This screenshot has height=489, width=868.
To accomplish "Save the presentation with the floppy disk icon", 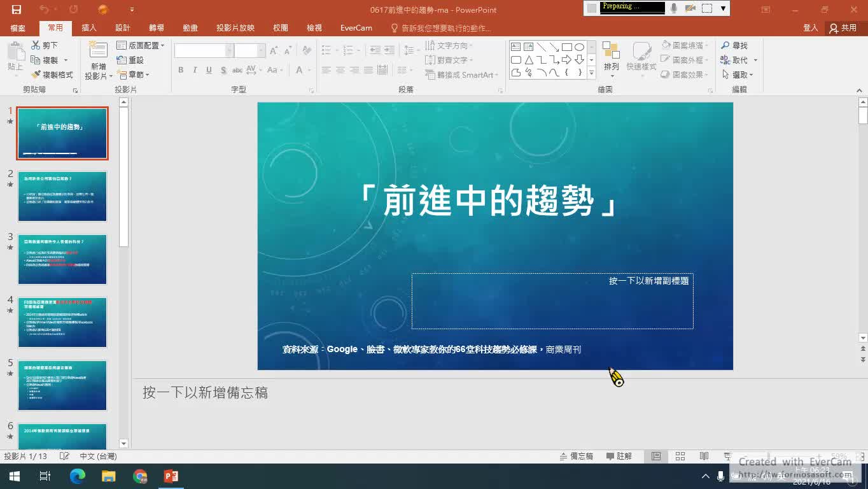I will pos(17,10).
